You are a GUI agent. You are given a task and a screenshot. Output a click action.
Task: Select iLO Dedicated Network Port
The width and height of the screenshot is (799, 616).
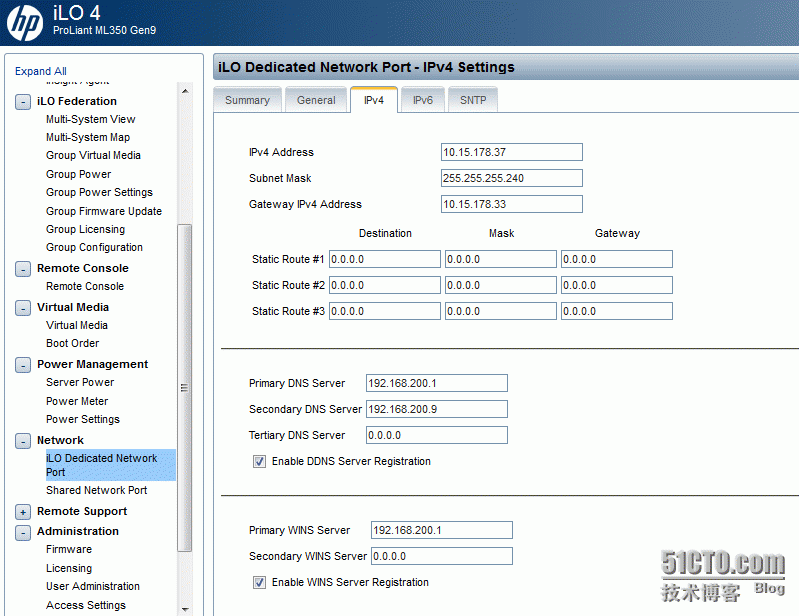(111, 465)
